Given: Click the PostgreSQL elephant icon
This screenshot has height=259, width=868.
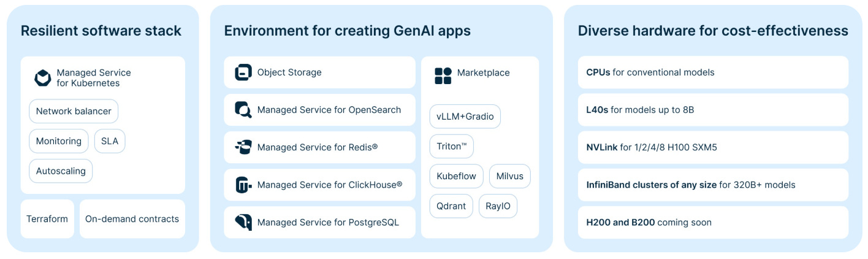Looking at the screenshot, I should tap(243, 222).
